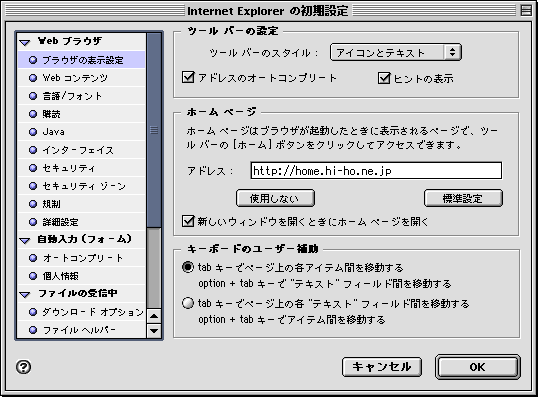Select tab key moves between text fields radio
The width and height of the screenshot is (538, 397).
coord(188,303)
